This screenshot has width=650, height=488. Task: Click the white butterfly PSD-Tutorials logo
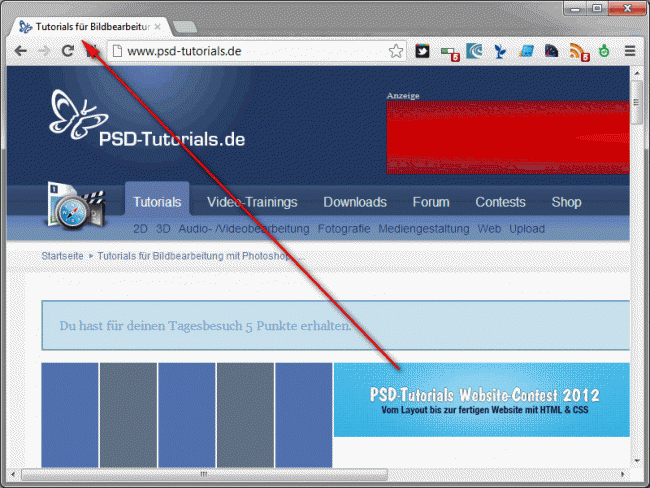click(79, 115)
